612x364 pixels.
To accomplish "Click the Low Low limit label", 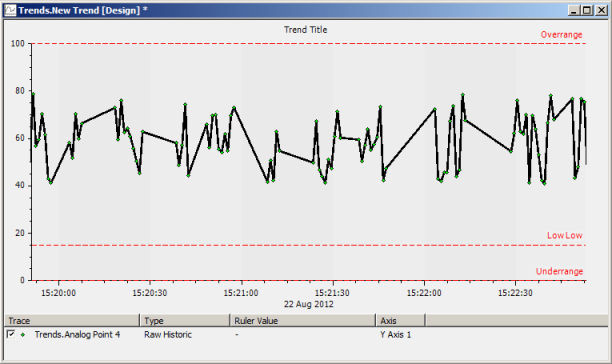I will click(x=564, y=236).
